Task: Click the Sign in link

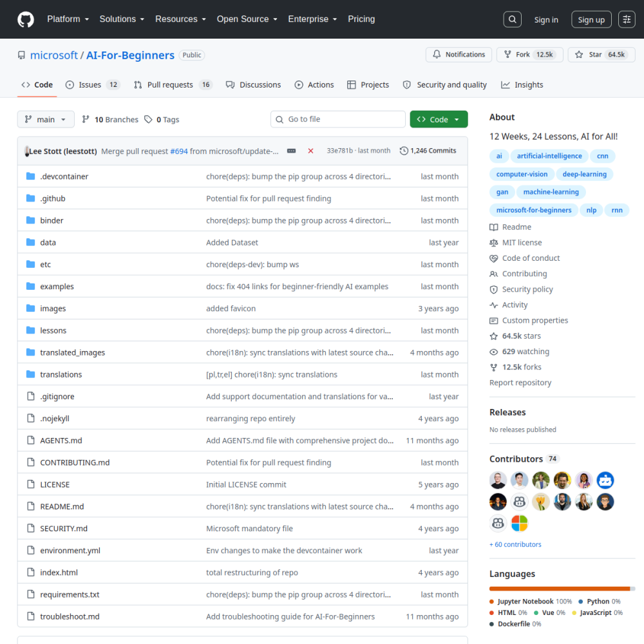Action: [x=546, y=20]
